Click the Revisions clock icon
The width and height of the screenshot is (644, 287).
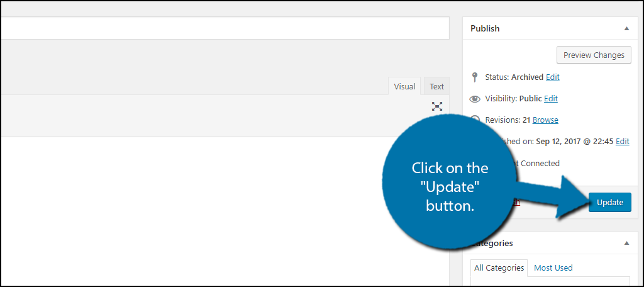tap(475, 119)
